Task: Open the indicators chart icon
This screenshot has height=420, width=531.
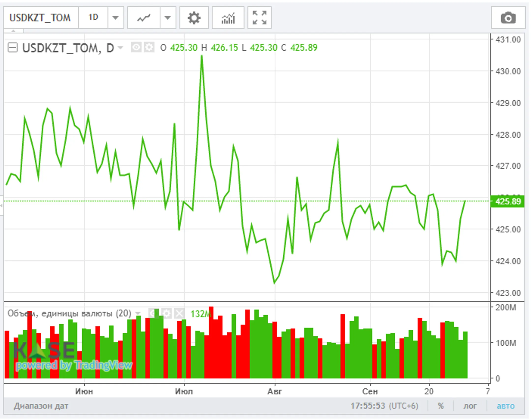Action: pos(228,18)
